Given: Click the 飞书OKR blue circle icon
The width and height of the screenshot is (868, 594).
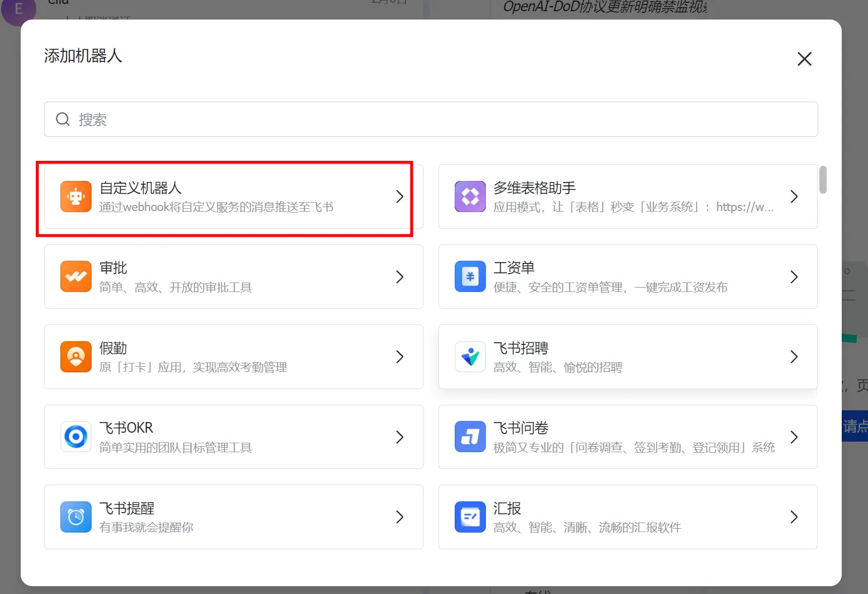Looking at the screenshot, I should coord(76,437).
